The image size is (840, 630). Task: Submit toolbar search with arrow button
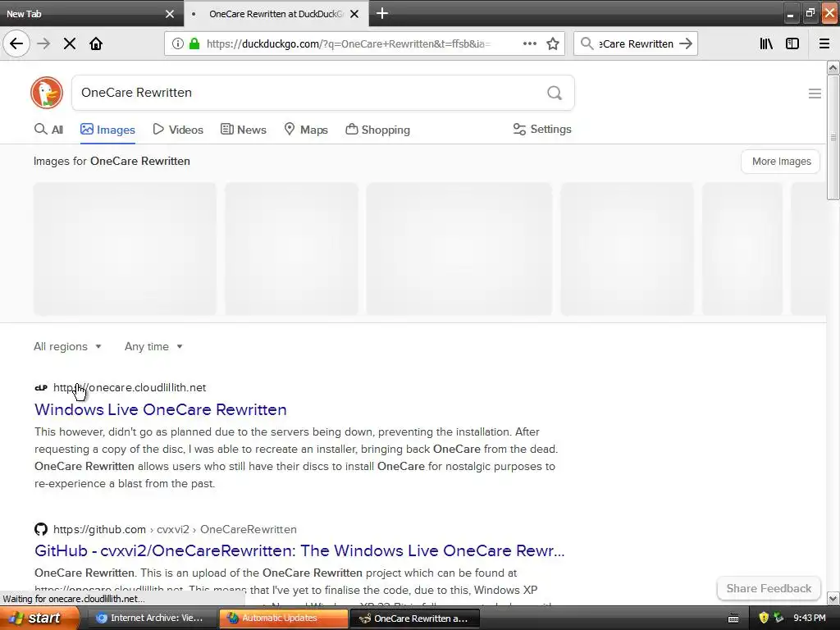[x=686, y=43]
